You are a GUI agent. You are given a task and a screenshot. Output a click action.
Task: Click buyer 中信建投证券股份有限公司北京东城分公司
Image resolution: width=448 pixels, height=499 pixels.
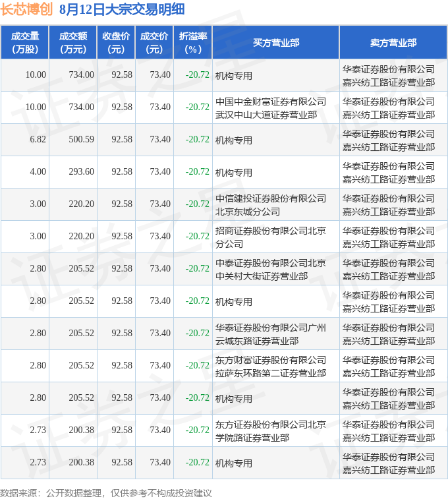(271, 204)
